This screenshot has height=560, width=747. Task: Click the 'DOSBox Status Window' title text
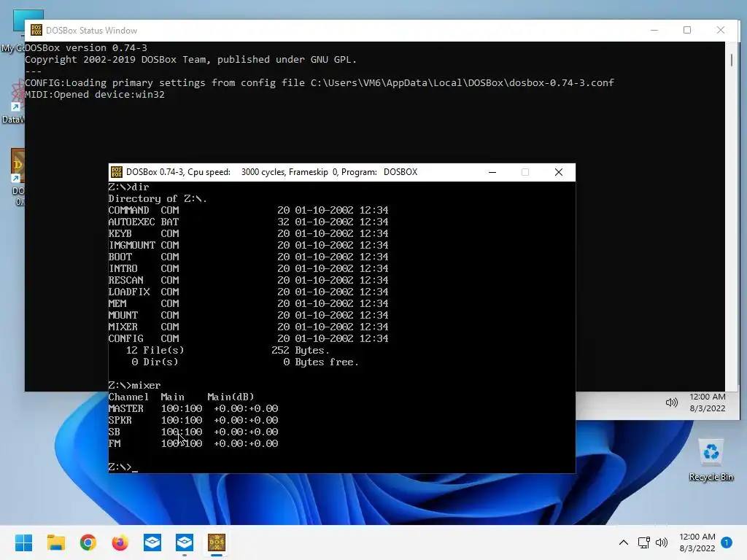click(91, 31)
